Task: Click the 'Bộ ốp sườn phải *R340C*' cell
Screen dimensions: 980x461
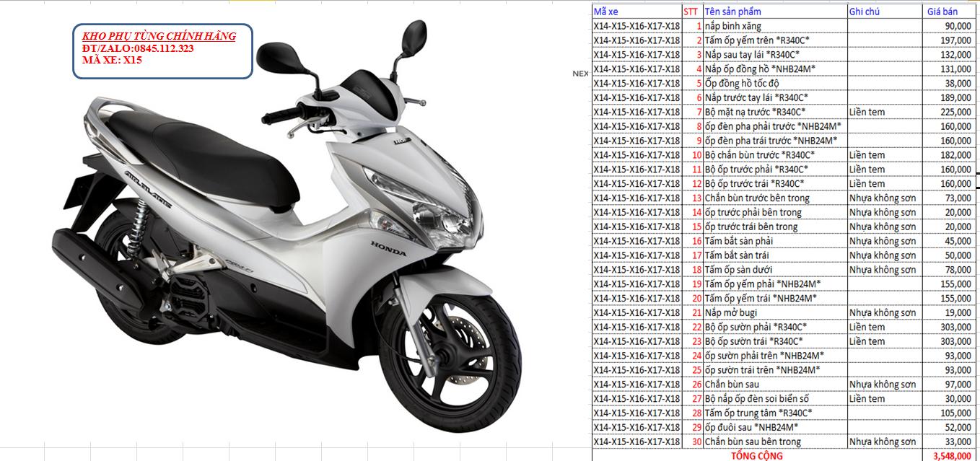Action: coord(775,327)
